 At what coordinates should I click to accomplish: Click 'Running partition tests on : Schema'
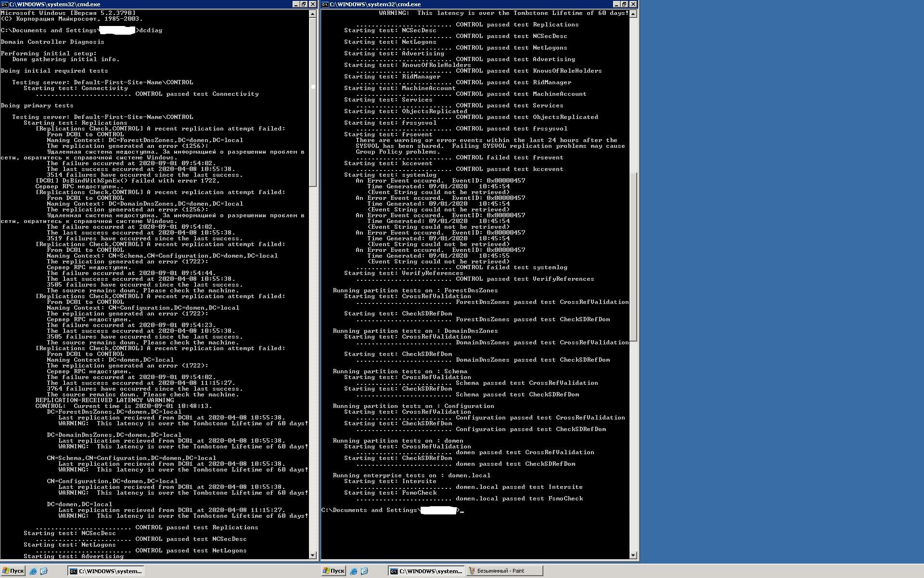[x=400, y=371]
